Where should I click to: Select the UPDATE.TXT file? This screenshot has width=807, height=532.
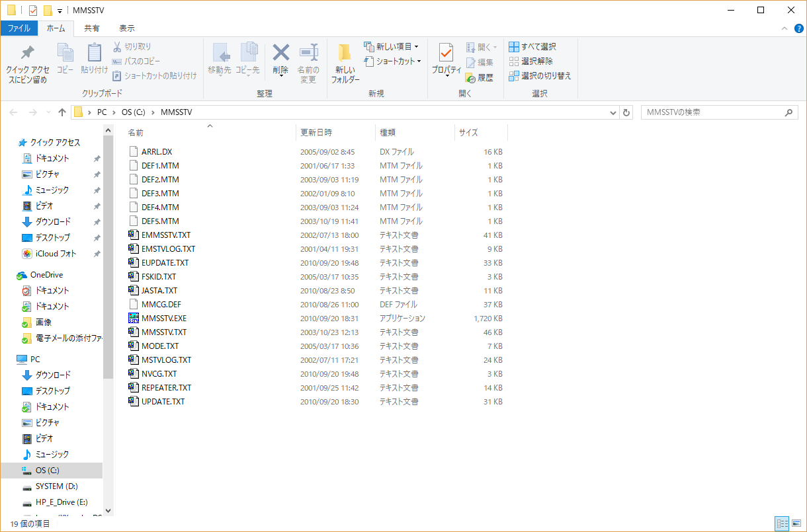(163, 401)
